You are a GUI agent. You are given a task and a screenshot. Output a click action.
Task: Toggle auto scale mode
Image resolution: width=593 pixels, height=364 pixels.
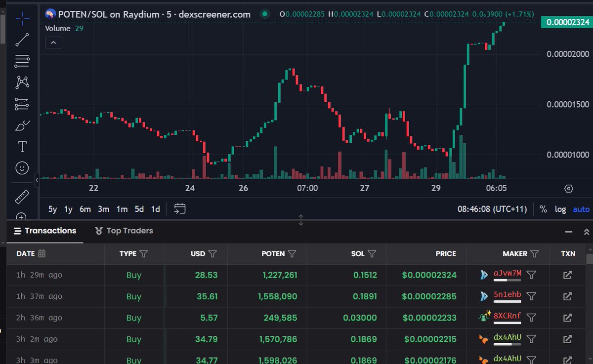coord(581,209)
